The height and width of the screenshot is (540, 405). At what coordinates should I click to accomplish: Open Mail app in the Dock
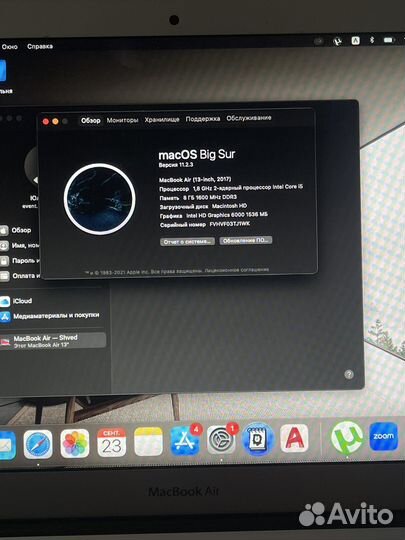point(6,445)
